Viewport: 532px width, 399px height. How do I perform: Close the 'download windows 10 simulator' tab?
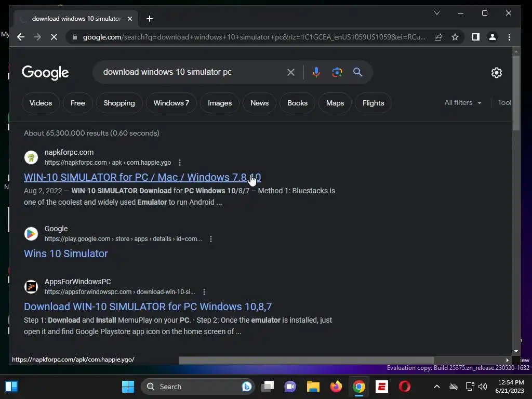129,19
